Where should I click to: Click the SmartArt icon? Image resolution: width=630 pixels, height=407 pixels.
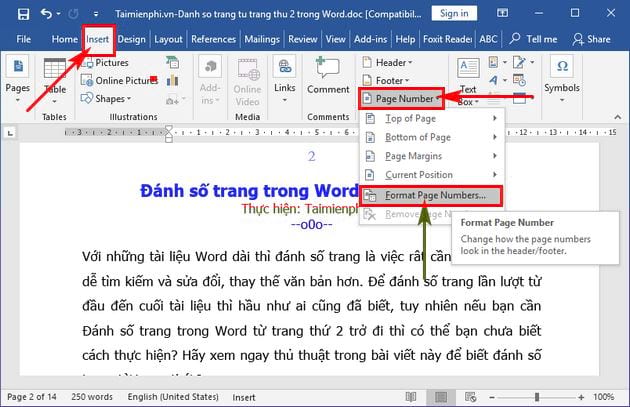pyautogui.click(x=172, y=62)
